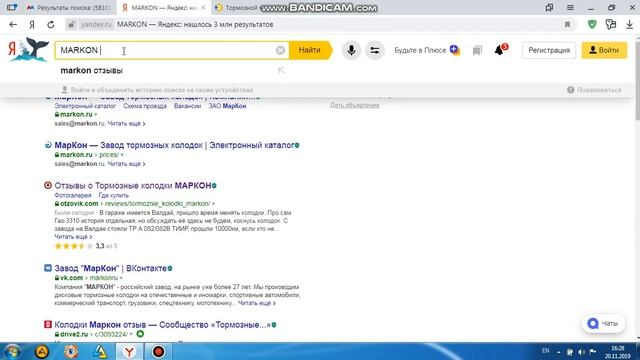Start voice search with the microphone icon
The width and height of the screenshot is (640, 360).
click(351, 50)
